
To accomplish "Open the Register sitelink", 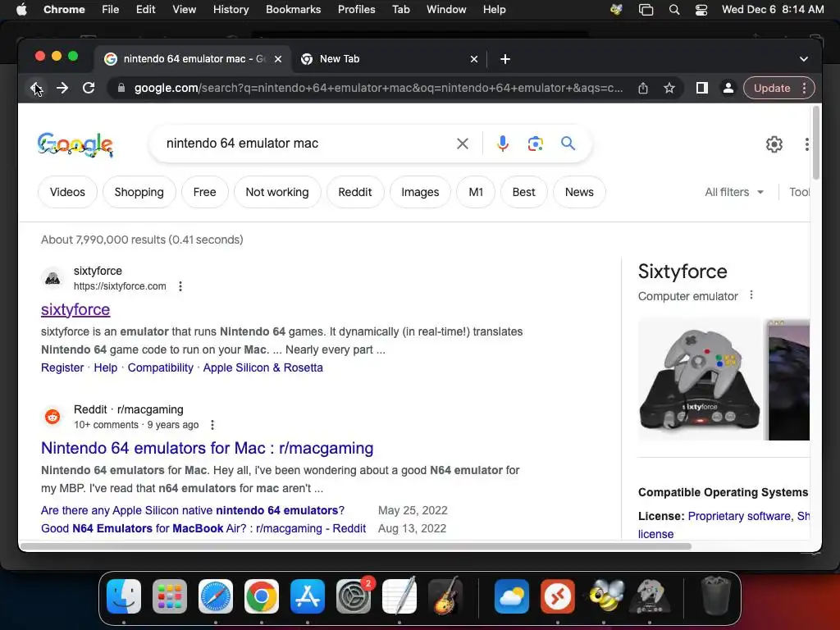I will tap(62, 368).
